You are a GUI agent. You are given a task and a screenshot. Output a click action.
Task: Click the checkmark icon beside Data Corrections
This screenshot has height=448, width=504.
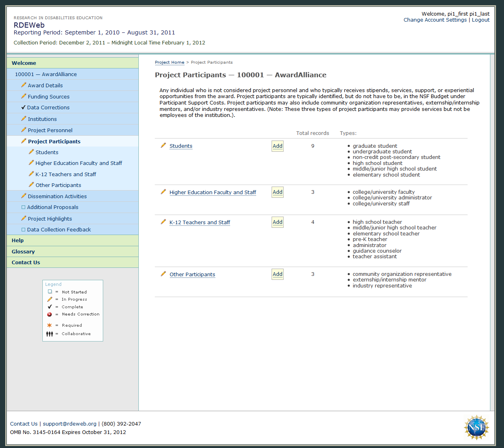pos(23,107)
